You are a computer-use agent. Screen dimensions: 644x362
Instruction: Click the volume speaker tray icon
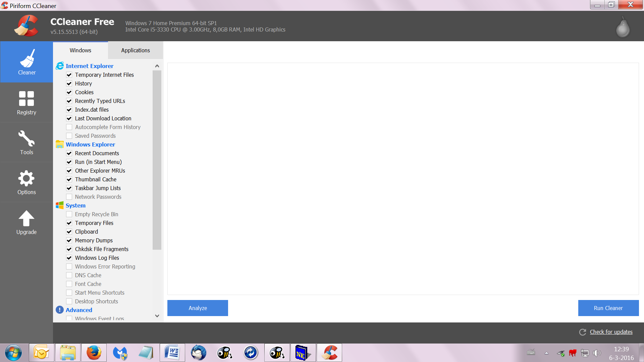597,353
